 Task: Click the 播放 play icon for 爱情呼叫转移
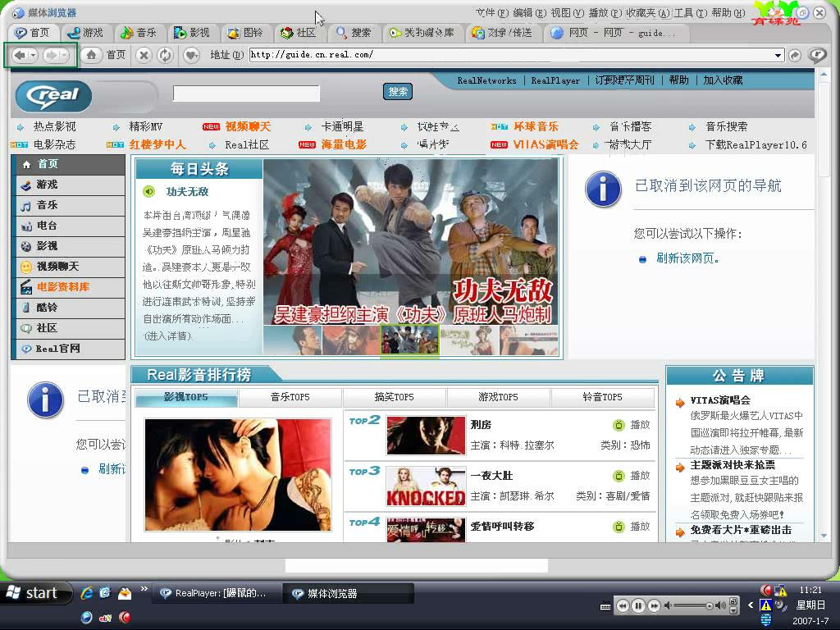click(619, 527)
